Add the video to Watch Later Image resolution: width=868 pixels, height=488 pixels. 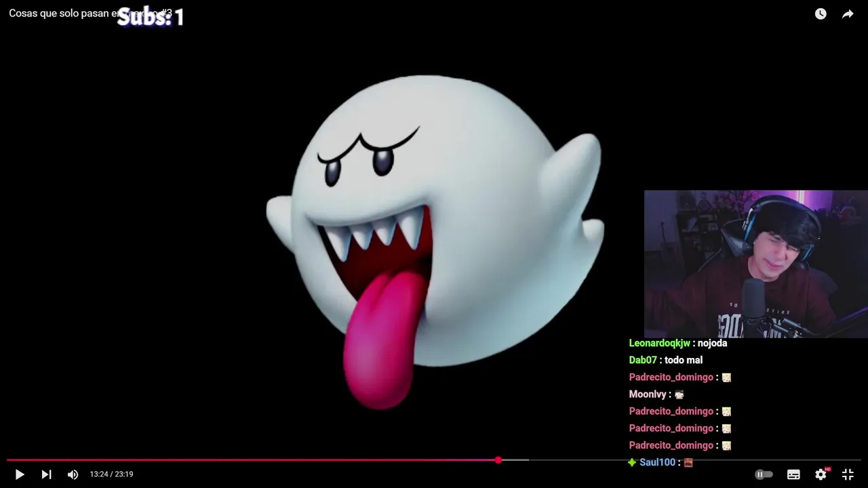pyautogui.click(x=821, y=14)
